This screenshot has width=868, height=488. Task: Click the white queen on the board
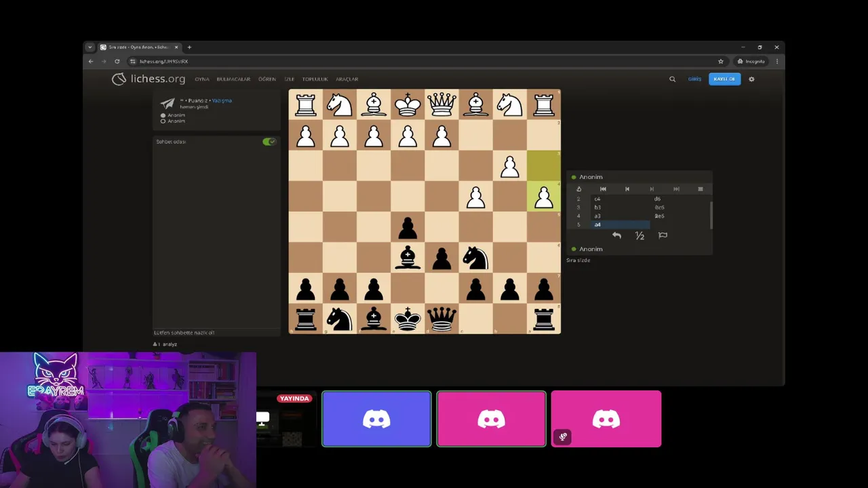[x=441, y=105]
